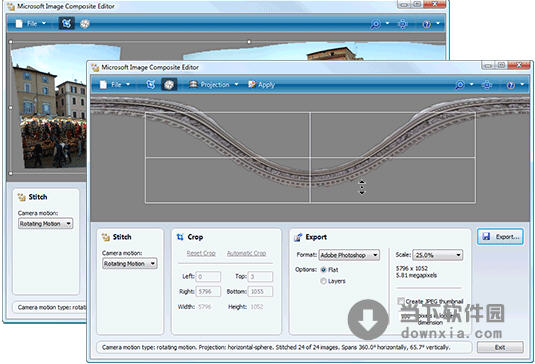Select the Layers option radio button
Viewport: 535px width, 364px height.
point(323,281)
